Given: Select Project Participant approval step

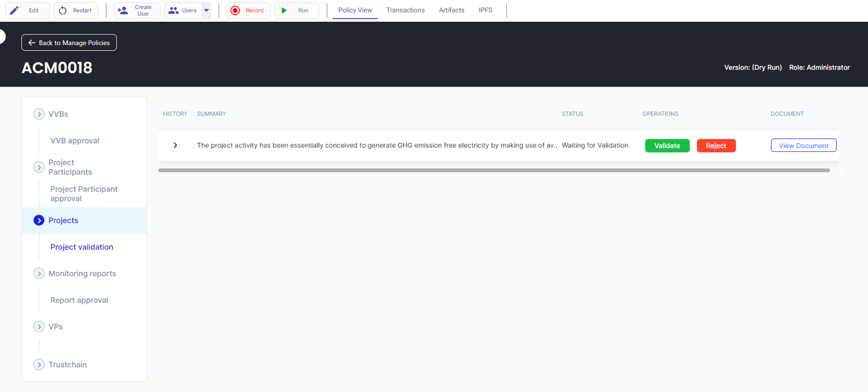Looking at the screenshot, I should tap(84, 194).
